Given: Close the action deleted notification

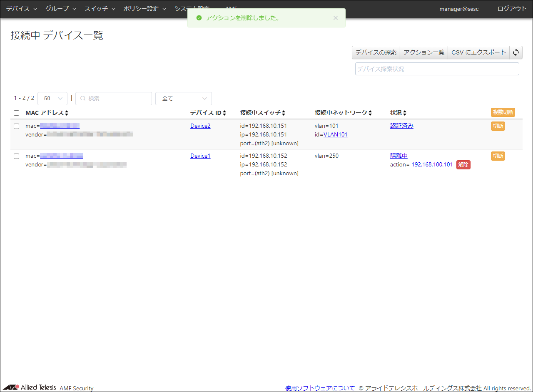Looking at the screenshot, I should click(336, 18).
